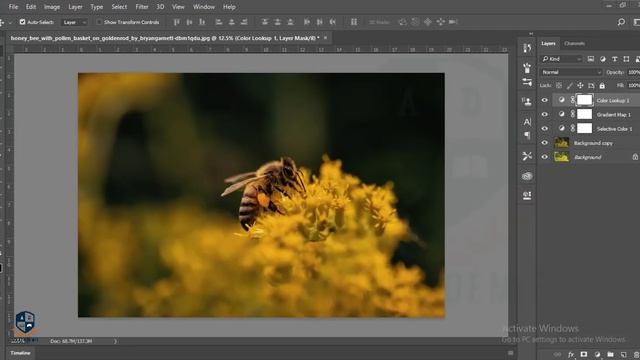The height and width of the screenshot is (360, 640).
Task: Click Link layers icon at panel bottom
Action: pyautogui.click(x=558, y=355)
